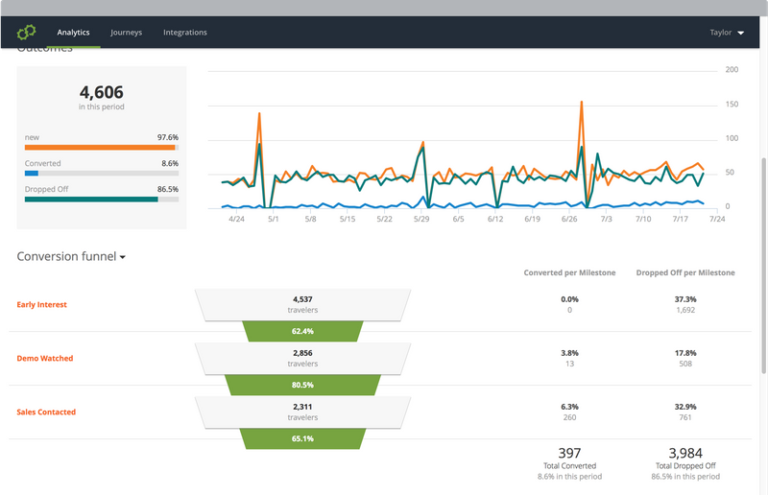Screen dimensions: 768x495
Task: Switch to the Journeys tab
Action: pos(126,32)
